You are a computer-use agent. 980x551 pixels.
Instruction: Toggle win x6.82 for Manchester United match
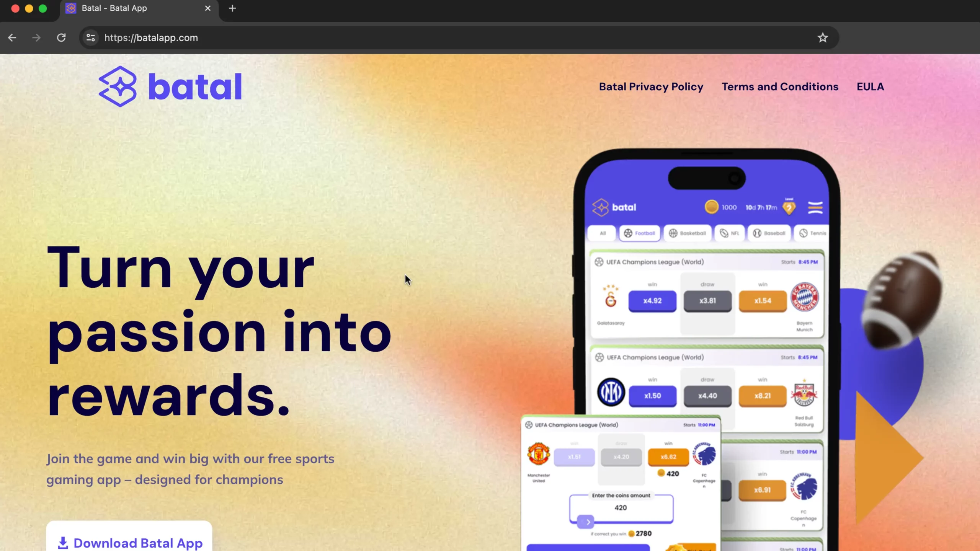668,457
